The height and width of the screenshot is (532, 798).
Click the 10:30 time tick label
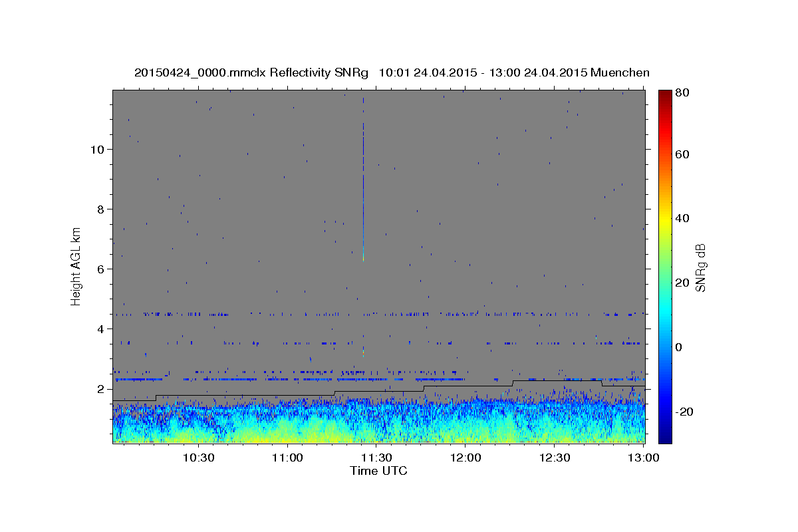[198, 458]
